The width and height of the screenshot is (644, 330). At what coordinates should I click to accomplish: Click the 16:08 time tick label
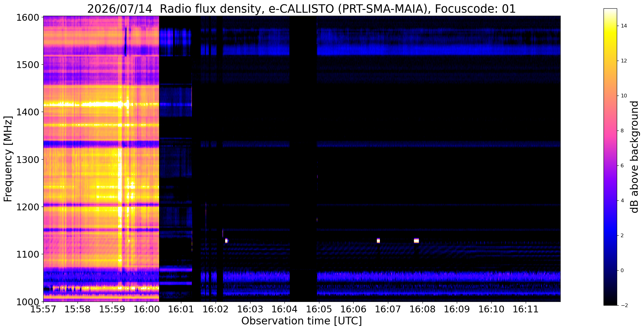(422, 309)
